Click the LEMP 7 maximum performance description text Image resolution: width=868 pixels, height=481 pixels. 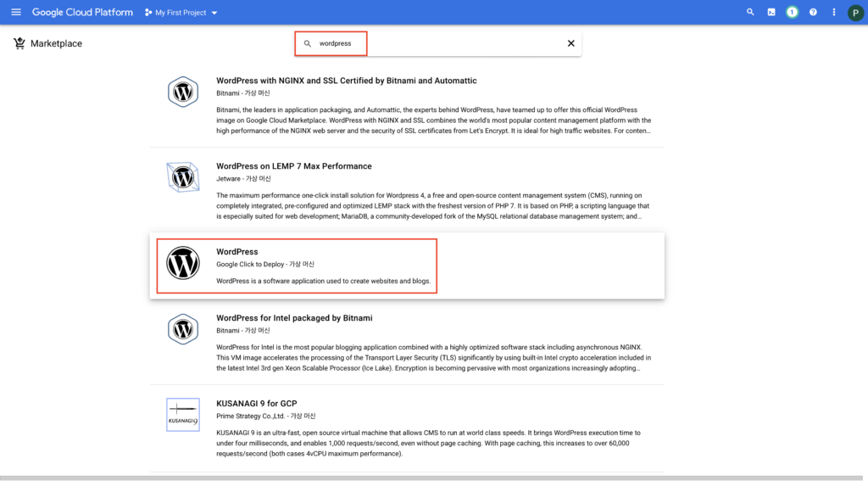pos(433,206)
